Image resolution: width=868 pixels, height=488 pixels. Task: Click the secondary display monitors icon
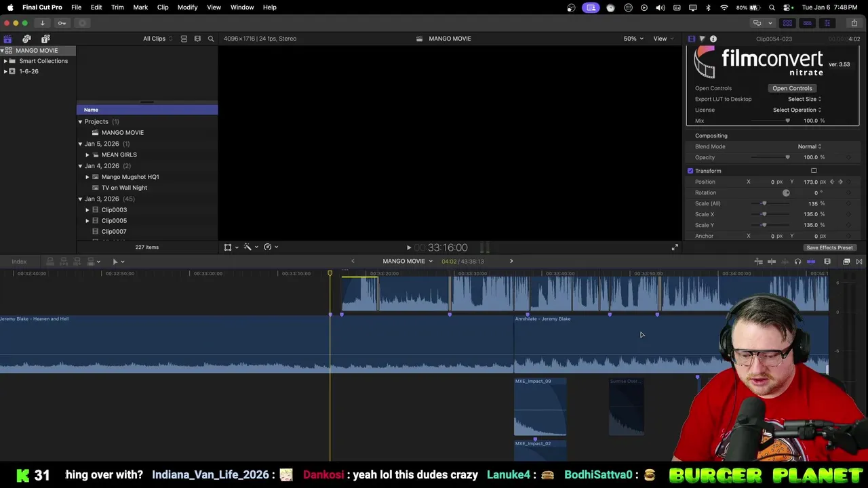coord(757,23)
